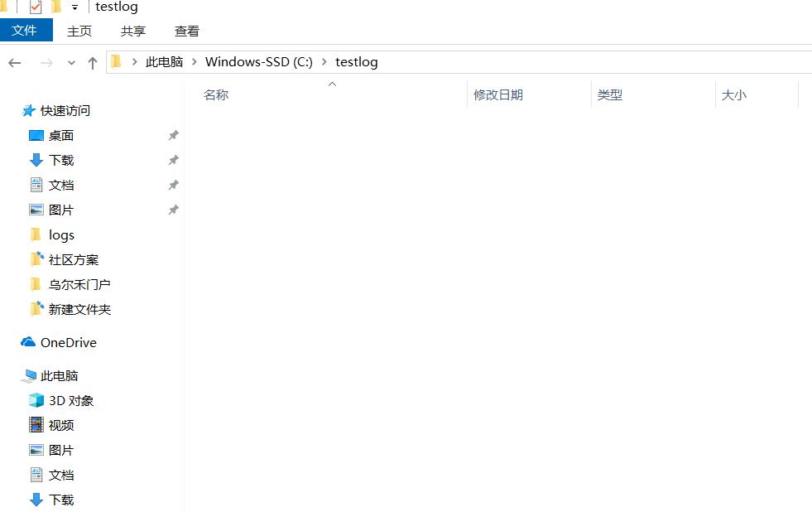Open 下载 under 此电脑
812x512 pixels.
coord(61,500)
